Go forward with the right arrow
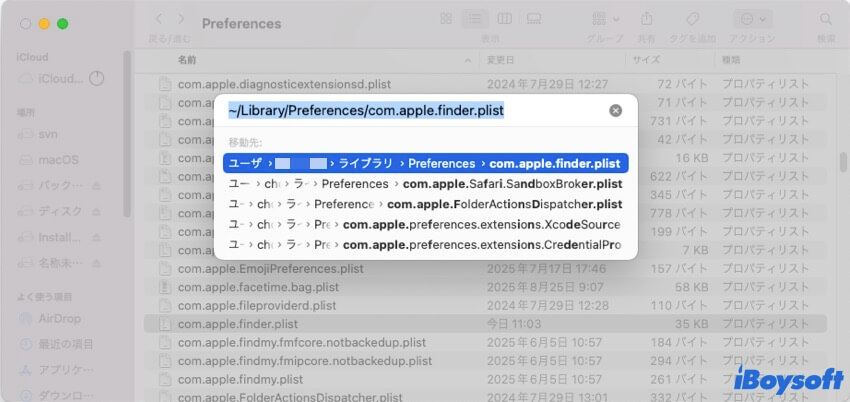The width and height of the screenshot is (850, 402). (183, 19)
